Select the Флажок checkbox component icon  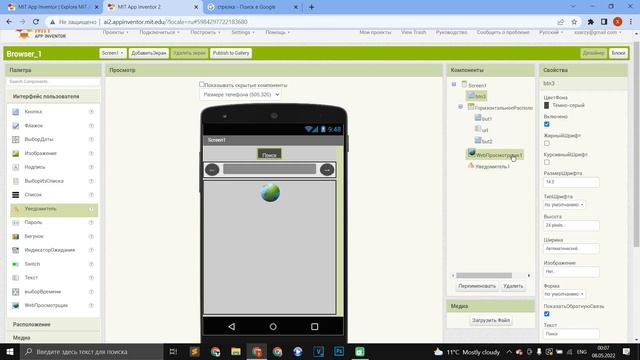coord(16,126)
